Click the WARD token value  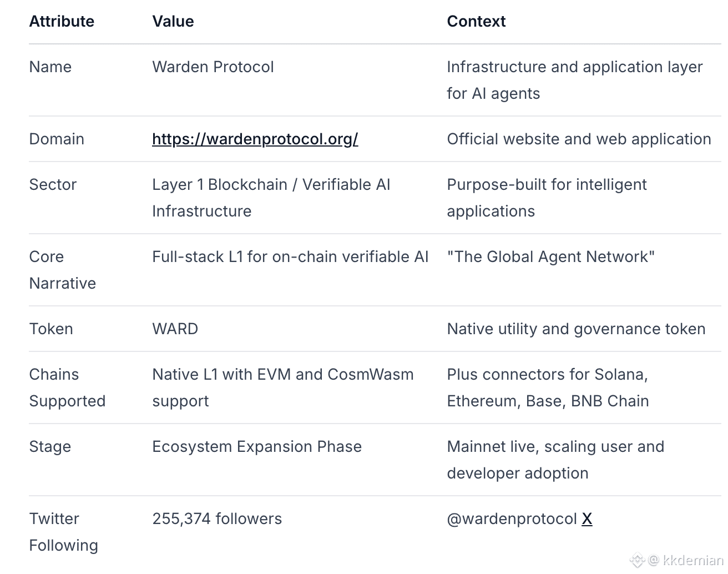[175, 329]
